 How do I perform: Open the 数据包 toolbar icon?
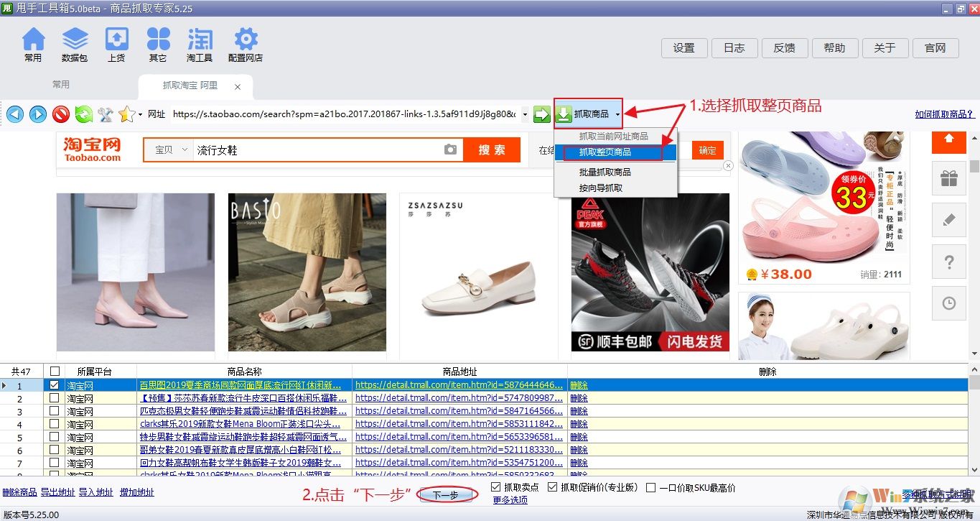(x=75, y=43)
